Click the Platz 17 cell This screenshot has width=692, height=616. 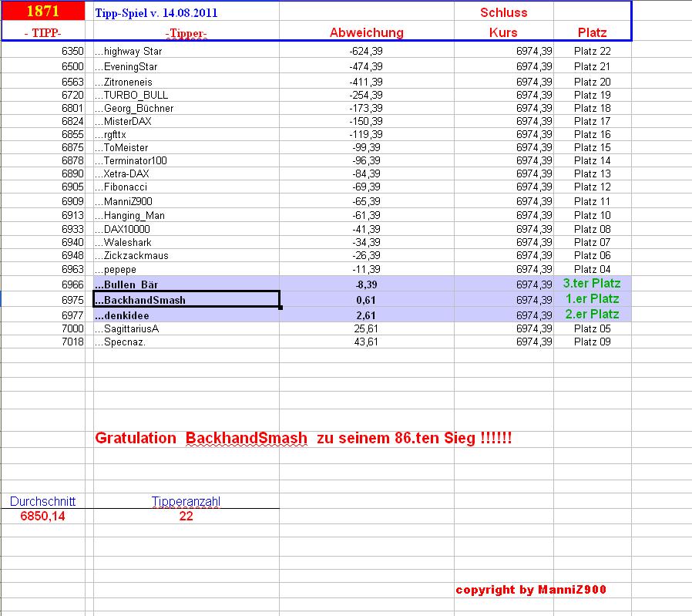[x=593, y=122]
